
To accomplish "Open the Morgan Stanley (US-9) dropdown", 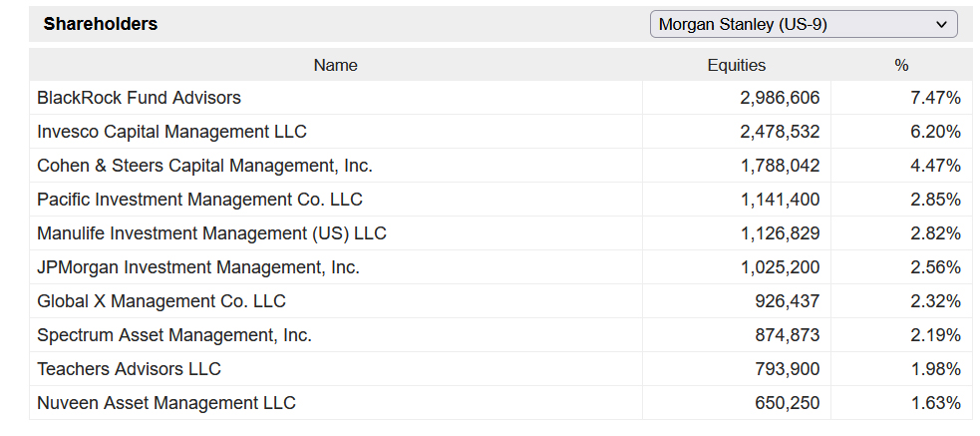I will click(x=803, y=24).
